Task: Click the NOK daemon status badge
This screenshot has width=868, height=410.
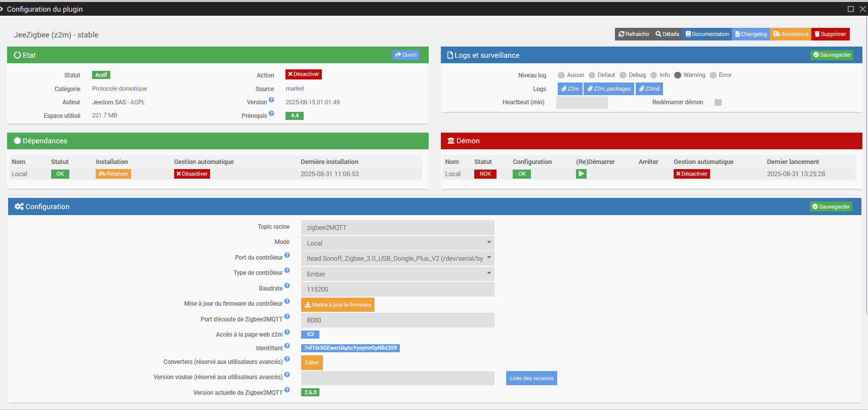Action: click(485, 174)
